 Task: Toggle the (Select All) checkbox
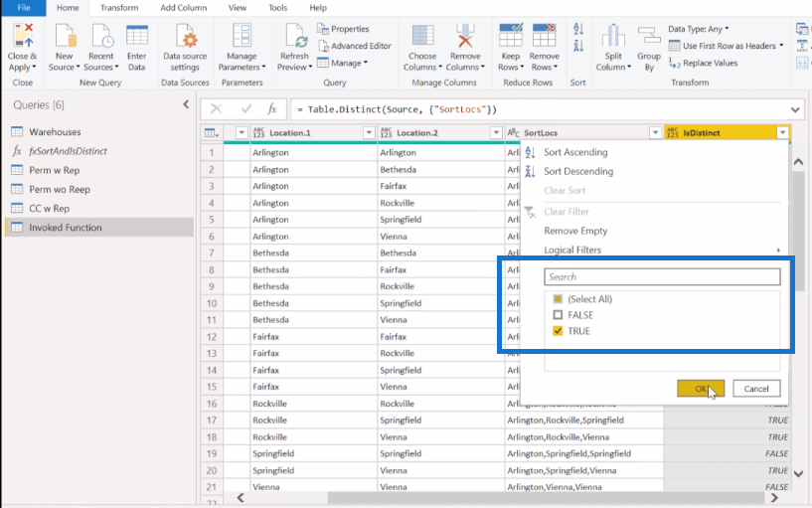click(x=558, y=299)
